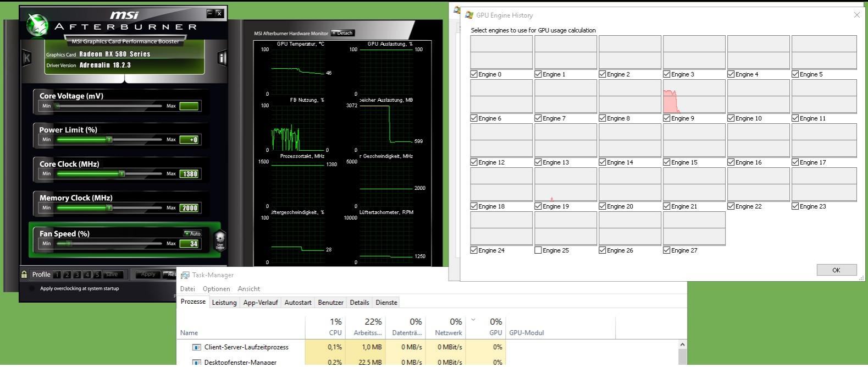Switch to the Leistung tab
868x367 pixels.
click(x=224, y=303)
